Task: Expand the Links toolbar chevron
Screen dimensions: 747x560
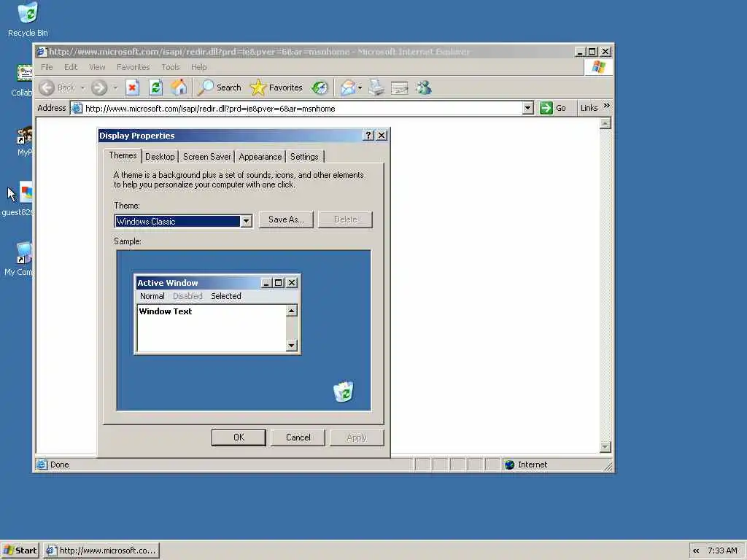Action: [606, 106]
